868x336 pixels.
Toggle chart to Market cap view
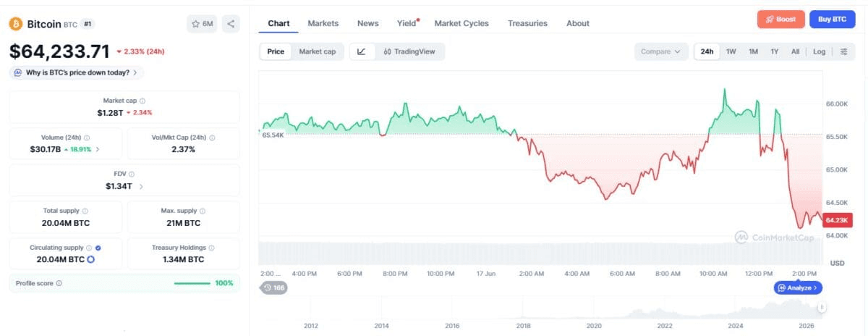[317, 51]
